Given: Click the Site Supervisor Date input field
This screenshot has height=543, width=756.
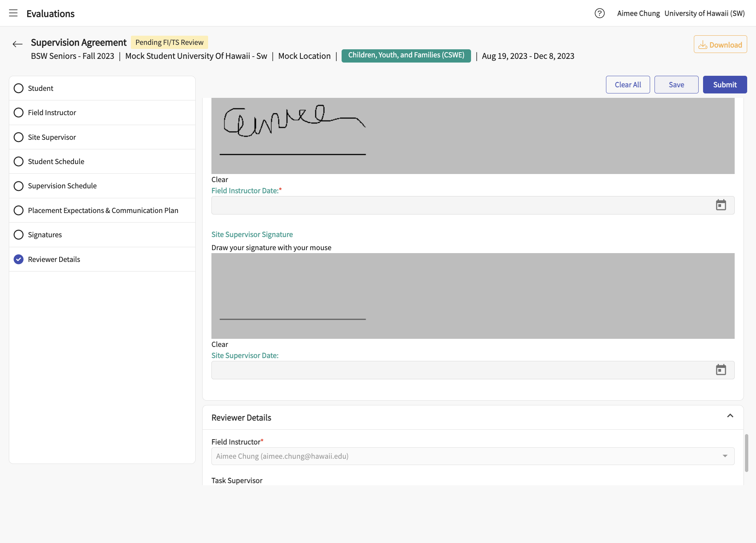Looking at the screenshot, I should point(473,370).
